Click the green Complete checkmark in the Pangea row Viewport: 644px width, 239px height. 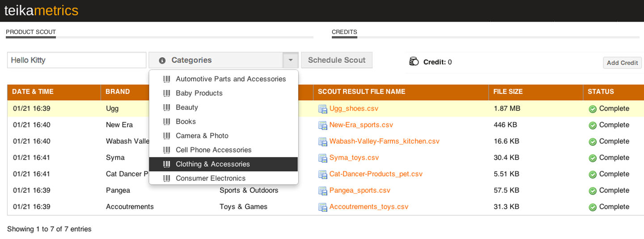click(x=593, y=191)
